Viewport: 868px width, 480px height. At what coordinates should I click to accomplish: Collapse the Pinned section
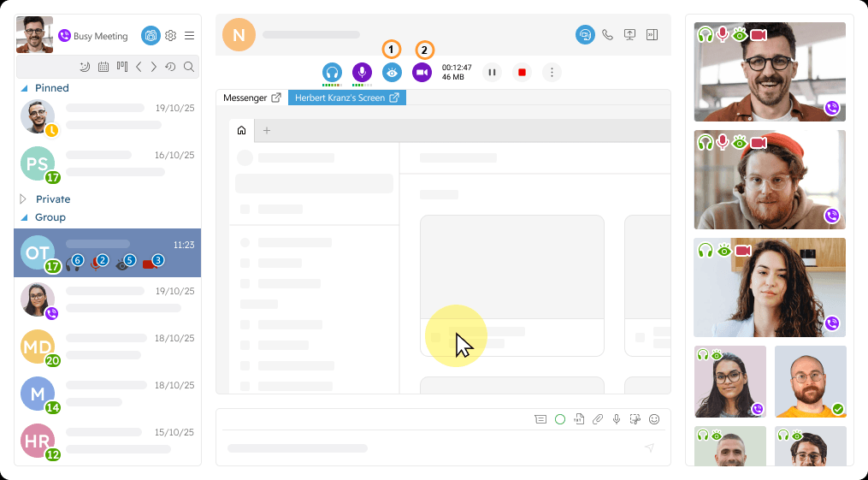click(x=24, y=89)
